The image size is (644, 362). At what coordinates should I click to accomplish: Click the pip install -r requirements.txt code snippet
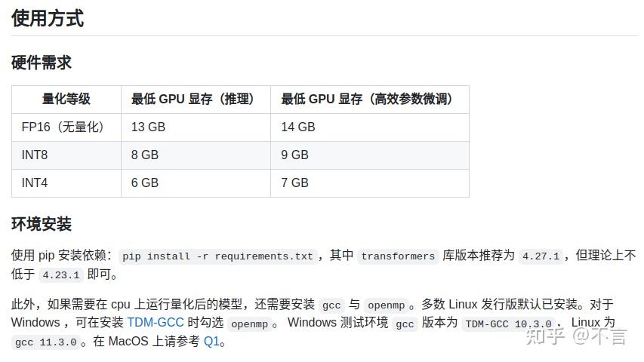(x=217, y=256)
